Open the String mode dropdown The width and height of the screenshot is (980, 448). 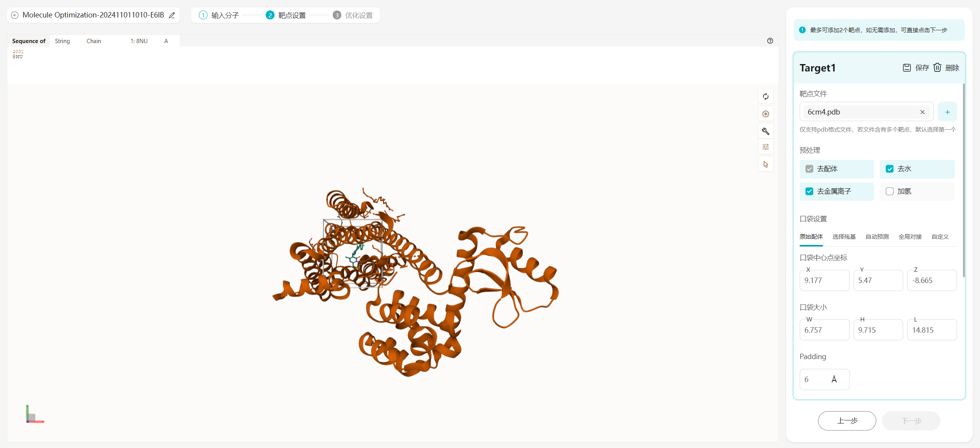62,41
